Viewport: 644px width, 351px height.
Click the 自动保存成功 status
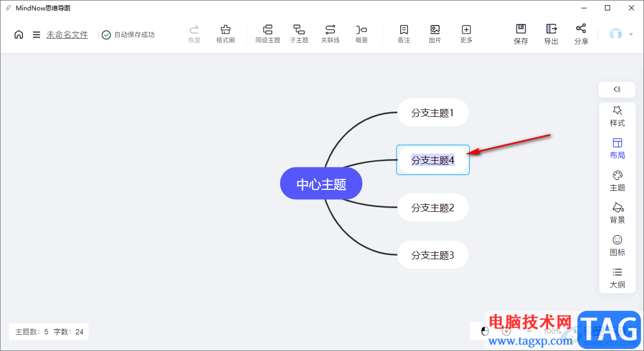[128, 35]
